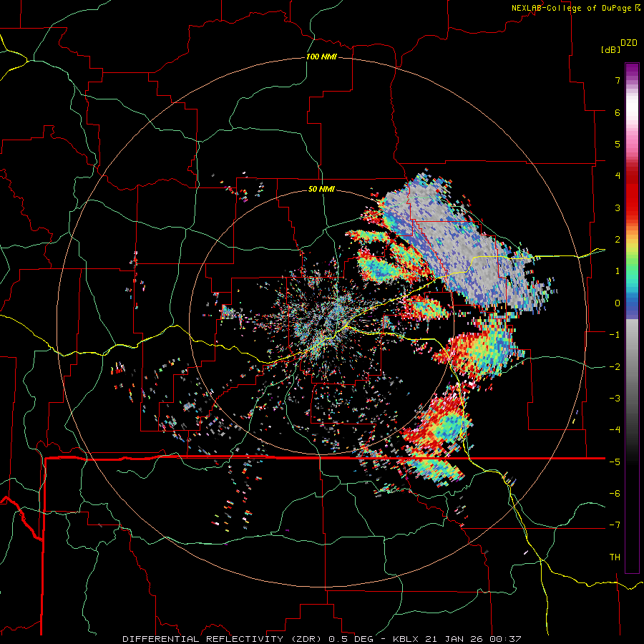644x644 pixels.
Task: Click the "KBLX" radar station identifier
Action: [406, 639]
